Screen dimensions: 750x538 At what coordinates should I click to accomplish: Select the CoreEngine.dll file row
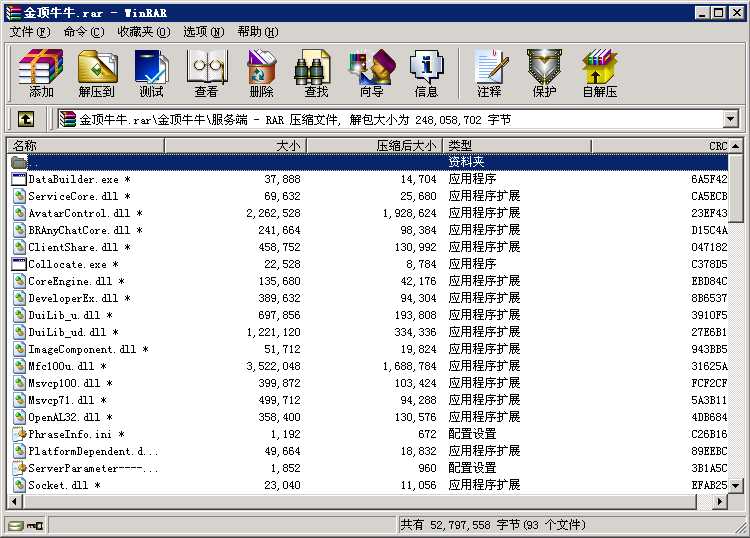[x=369, y=281]
